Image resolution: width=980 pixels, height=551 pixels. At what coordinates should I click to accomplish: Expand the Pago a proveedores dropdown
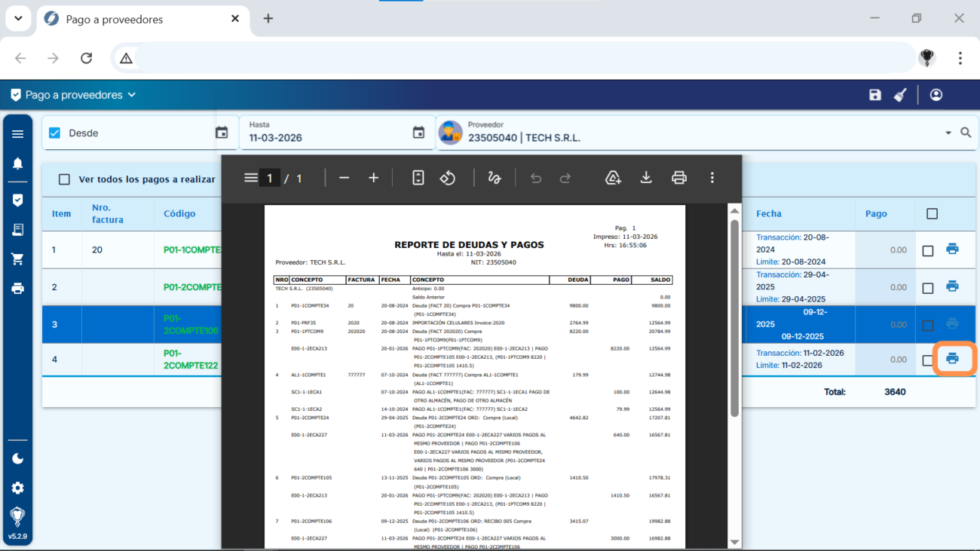point(132,95)
